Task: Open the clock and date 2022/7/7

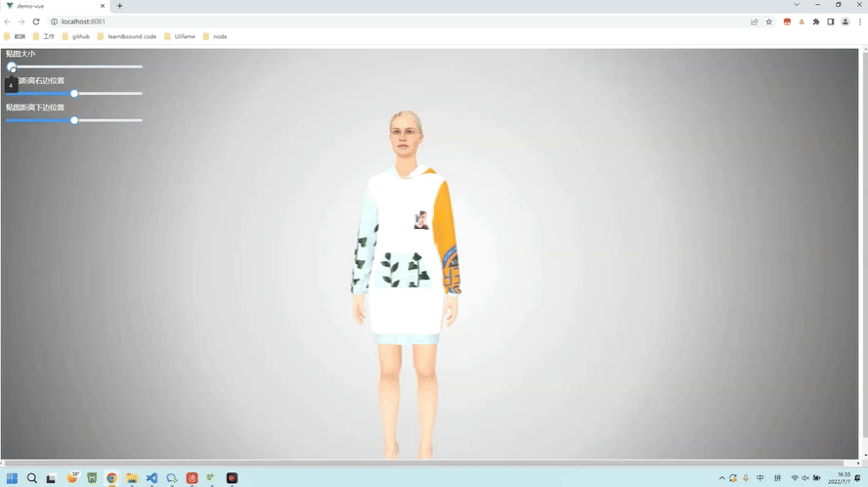Action: point(840,478)
